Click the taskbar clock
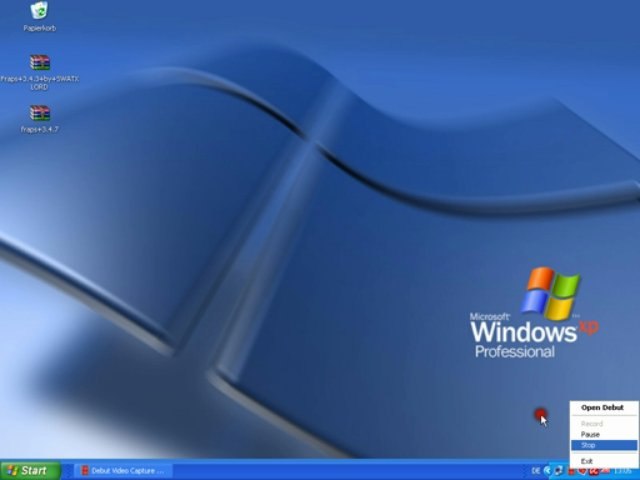This screenshot has height=480, width=640. point(623,471)
